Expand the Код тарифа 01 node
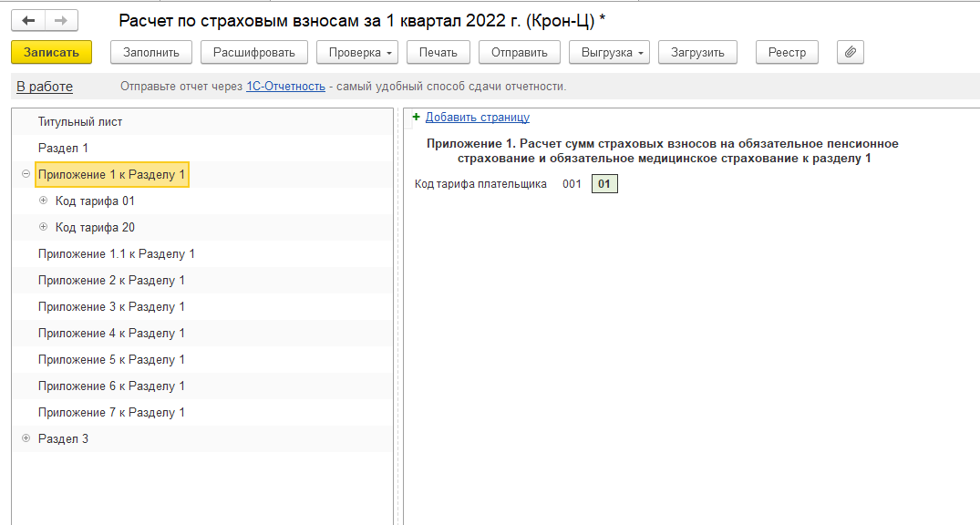Viewport: 980px width, 525px height. click(43, 201)
